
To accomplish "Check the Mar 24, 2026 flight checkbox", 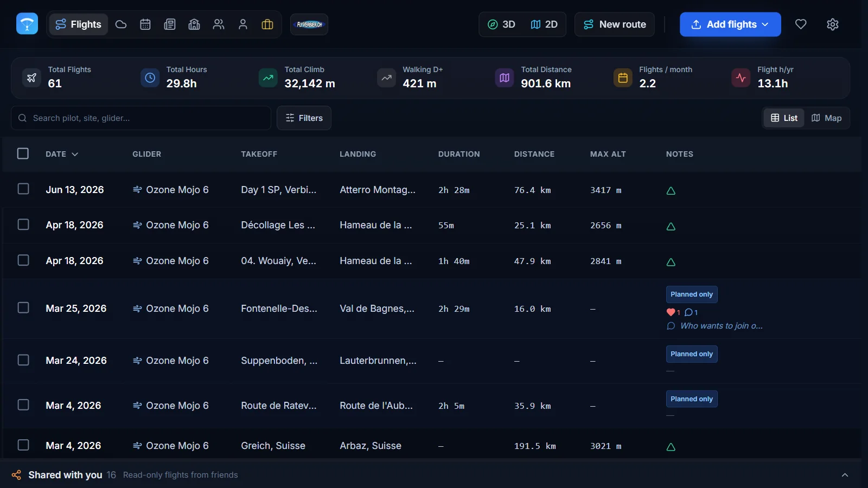I will click(x=23, y=360).
